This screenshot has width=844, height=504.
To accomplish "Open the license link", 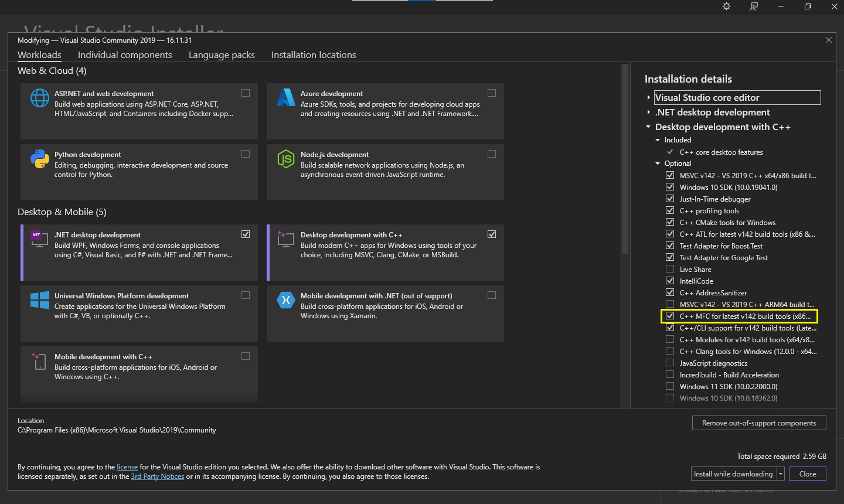I will point(127,467).
